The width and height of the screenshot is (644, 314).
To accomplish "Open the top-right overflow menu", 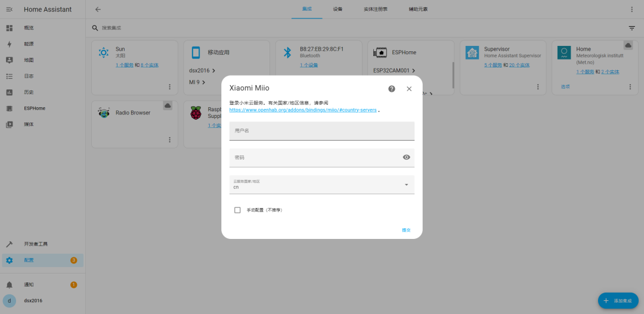I will tap(631, 10).
